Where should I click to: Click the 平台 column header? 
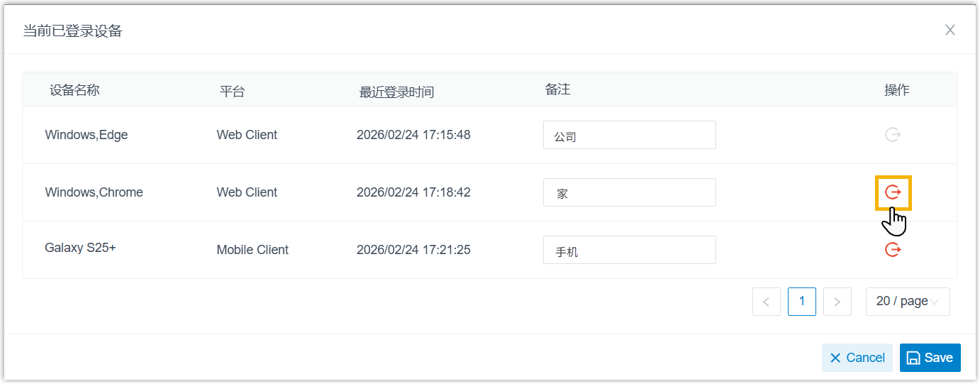point(232,92)
